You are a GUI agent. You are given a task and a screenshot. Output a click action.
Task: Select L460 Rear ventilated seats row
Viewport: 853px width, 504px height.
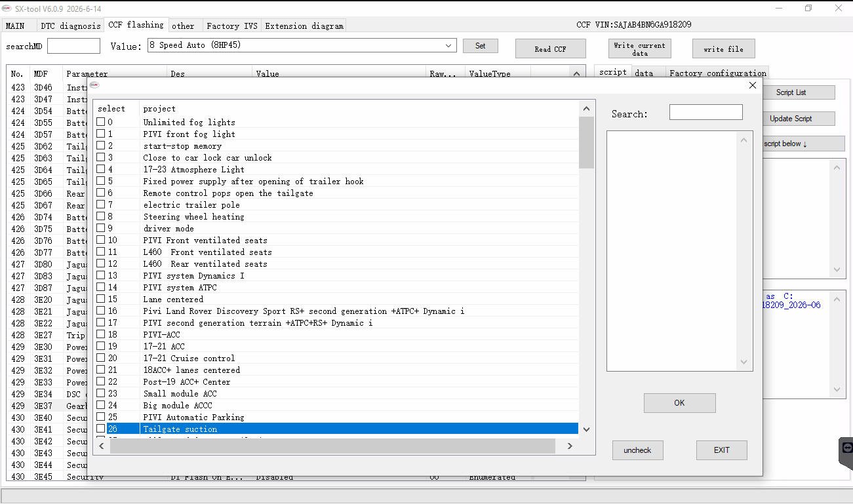coord(337,263)
